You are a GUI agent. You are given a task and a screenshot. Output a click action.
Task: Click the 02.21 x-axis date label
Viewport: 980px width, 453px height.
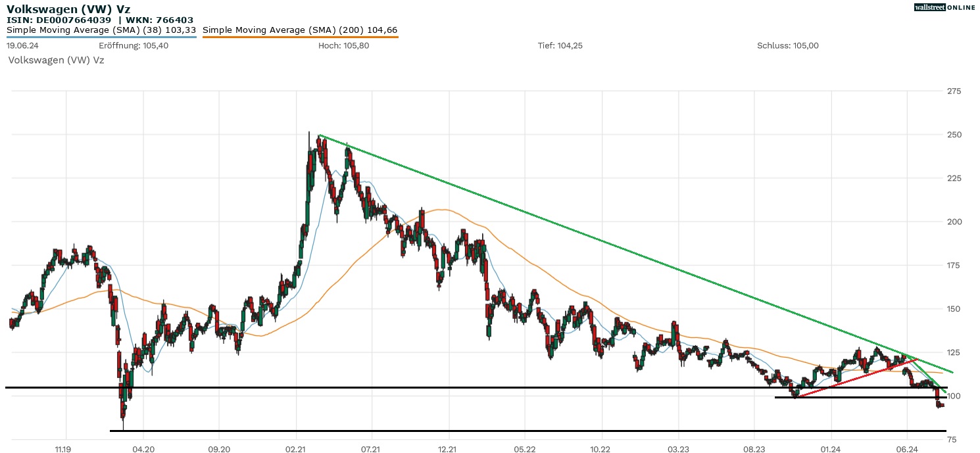[x=296, y=449]
